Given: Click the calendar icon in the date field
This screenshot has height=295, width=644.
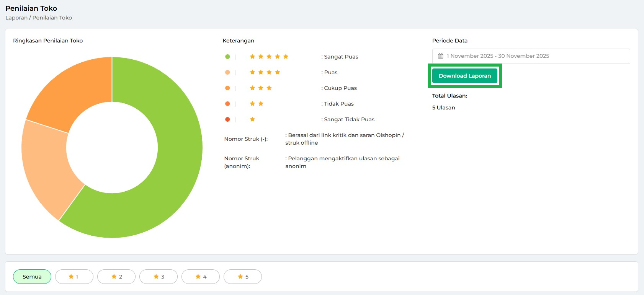Looking at the screenshot, I should pyautogui.click(x=440, y=56).
